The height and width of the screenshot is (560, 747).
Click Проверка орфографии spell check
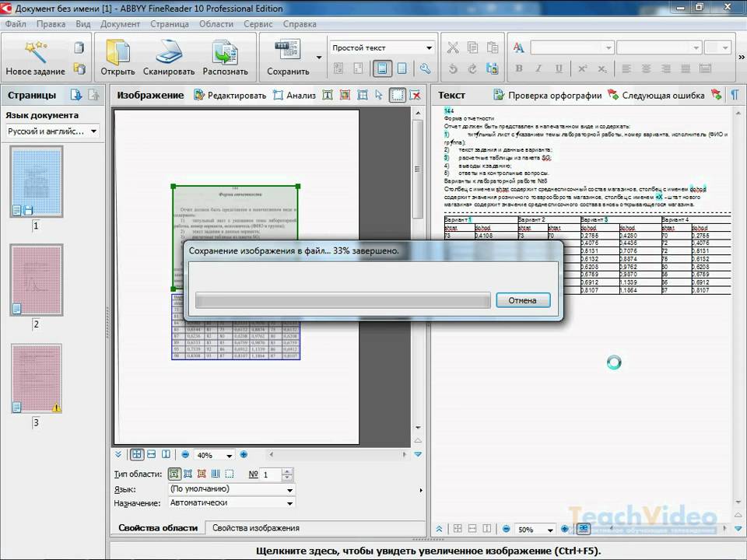pos(547,95)
